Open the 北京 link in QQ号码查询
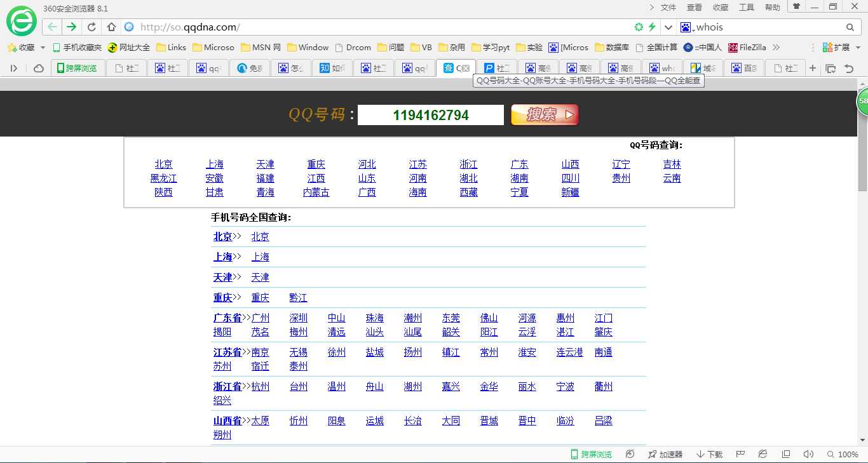Screen dimensions: 868x463 (163, 164)
